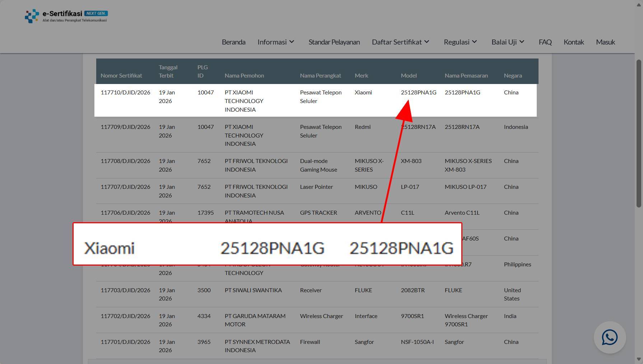Screen dimensions: 643x364
Task: Expand the Informasi dropdown menu
Action: 276,42
